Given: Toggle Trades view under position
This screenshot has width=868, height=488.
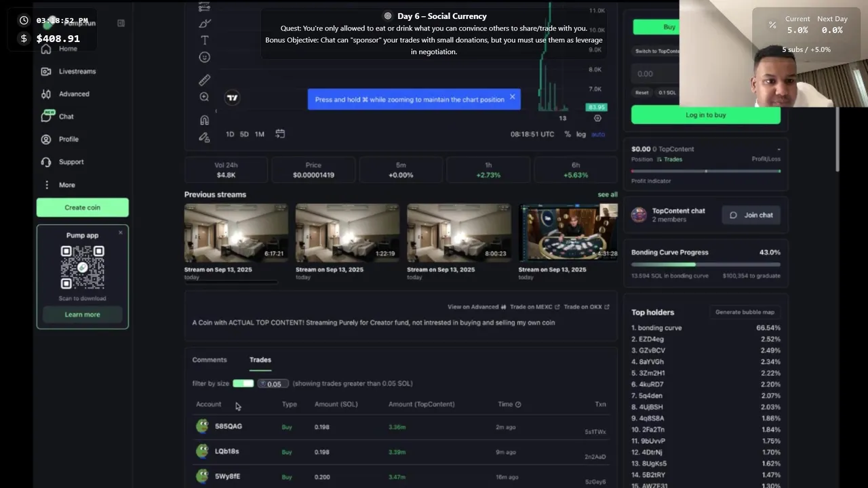Looking at the screenshot, I should [669, 159].
